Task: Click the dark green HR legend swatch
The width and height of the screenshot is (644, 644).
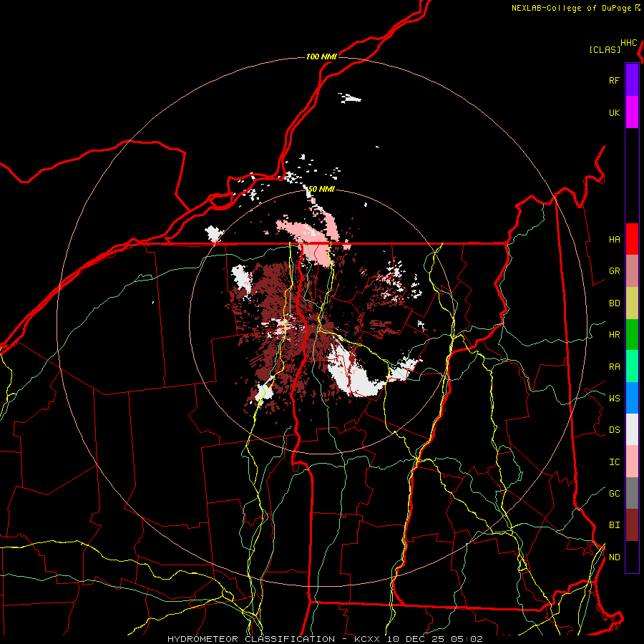Action: click(x=632, y=335)
